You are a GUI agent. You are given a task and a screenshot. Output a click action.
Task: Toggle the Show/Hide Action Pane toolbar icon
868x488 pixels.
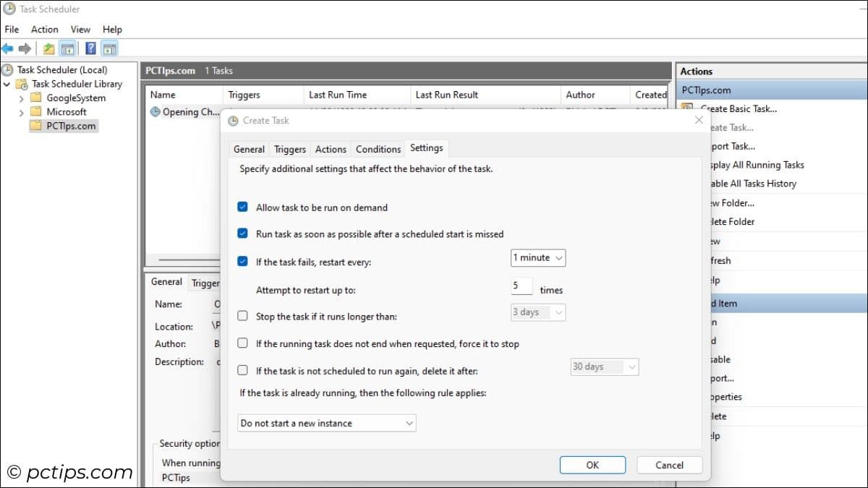pyautogui.click(x=109, y=48)
